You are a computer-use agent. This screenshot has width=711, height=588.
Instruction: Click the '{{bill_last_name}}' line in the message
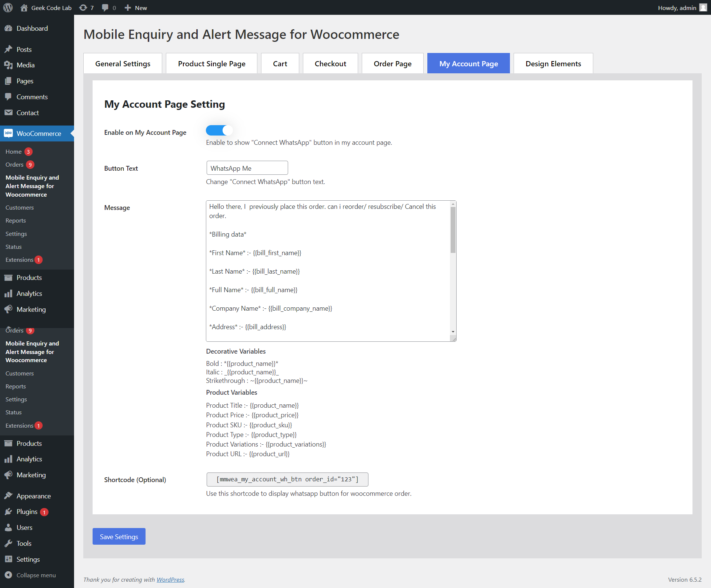click(x=254, y=271)
